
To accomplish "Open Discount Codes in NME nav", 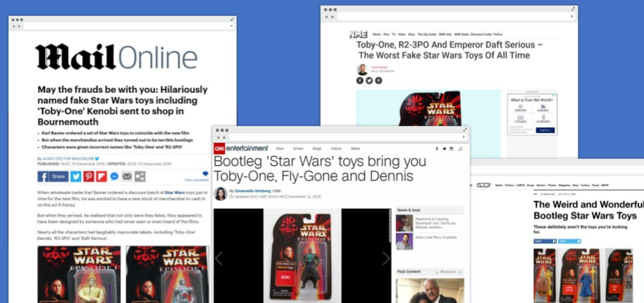I will [481, 34].
